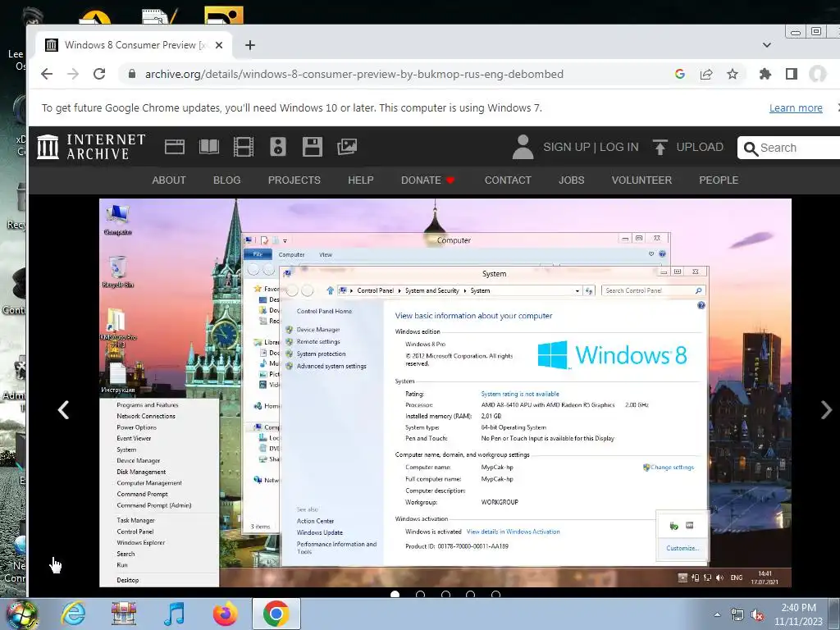Bookmark this page with the star icon
Screen dimensions: 840x630
click(x=733, y=74)
